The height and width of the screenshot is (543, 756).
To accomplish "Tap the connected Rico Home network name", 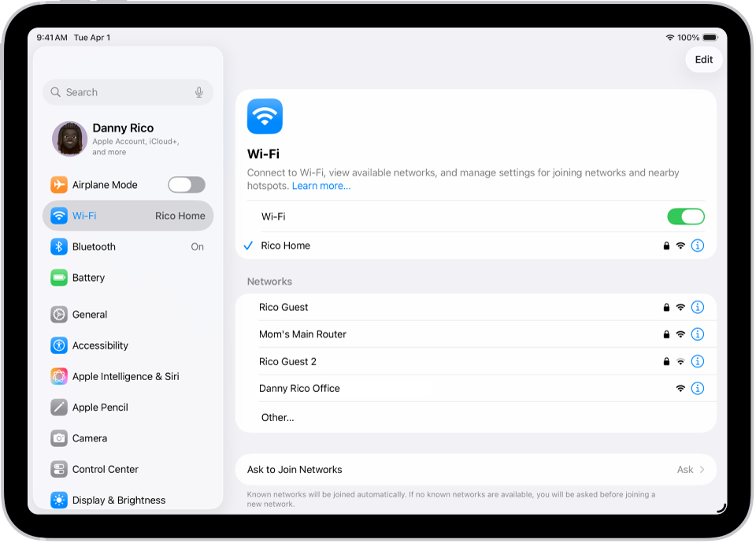I will click(x=285, y=246).
